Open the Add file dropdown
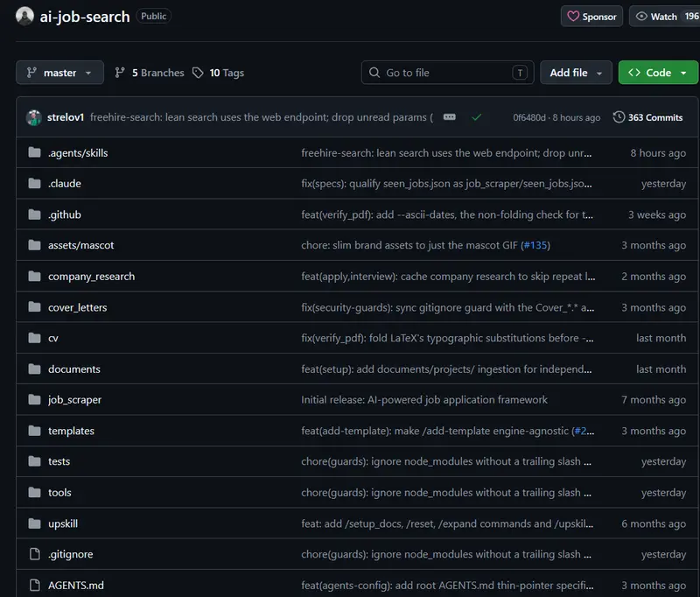700x597 pixels. [576, 73]
